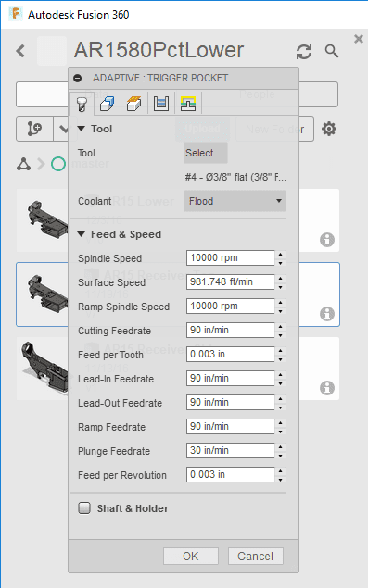
Task: Collapse the Feed & Speed section
Action: [82, 234]
